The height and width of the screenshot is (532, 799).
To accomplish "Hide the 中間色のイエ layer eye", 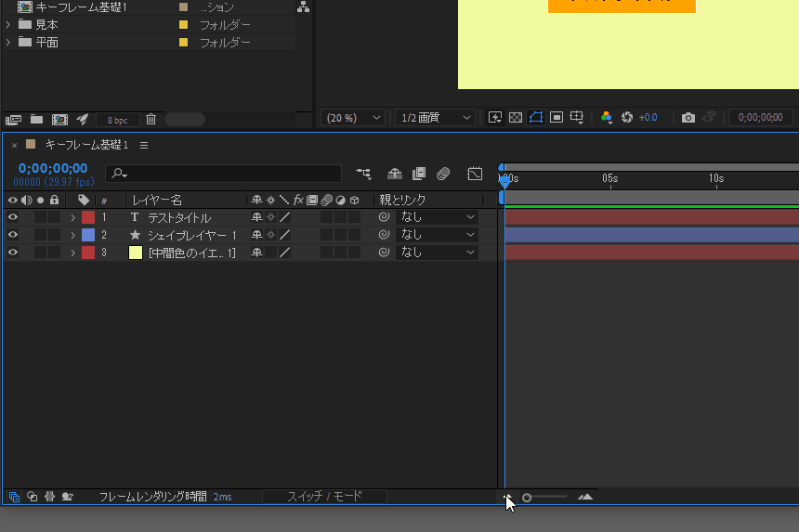I will click(13, 253).
